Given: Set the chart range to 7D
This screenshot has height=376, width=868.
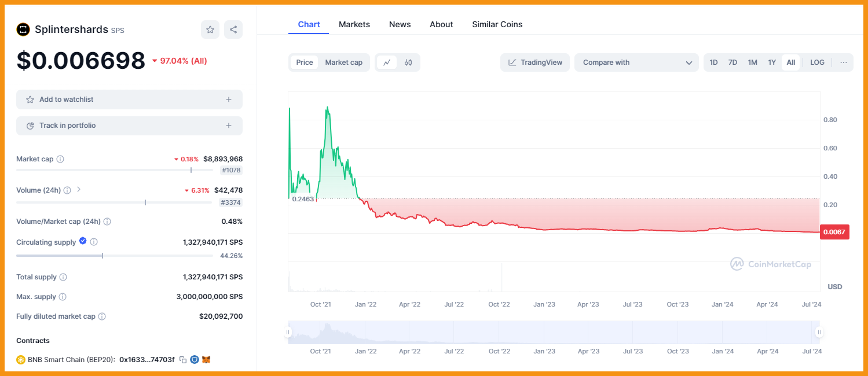Looking at the screenshot, I should pos(733,62).
